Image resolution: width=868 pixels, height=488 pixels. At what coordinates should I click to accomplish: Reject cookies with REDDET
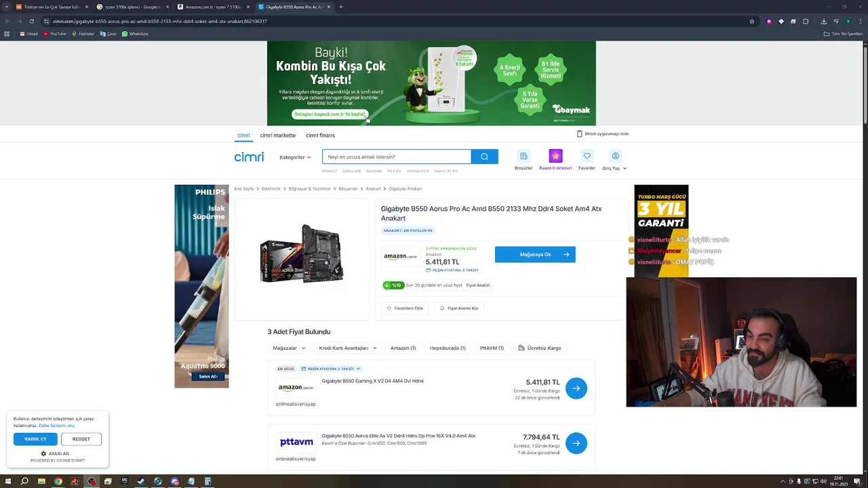pyautogui.click(x=81, y=439)
